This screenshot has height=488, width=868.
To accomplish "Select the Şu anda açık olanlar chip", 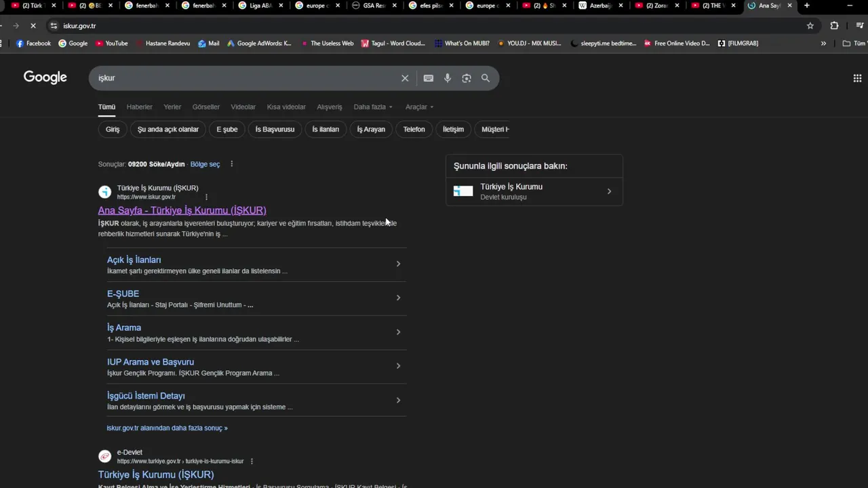I will pos(168,129).
